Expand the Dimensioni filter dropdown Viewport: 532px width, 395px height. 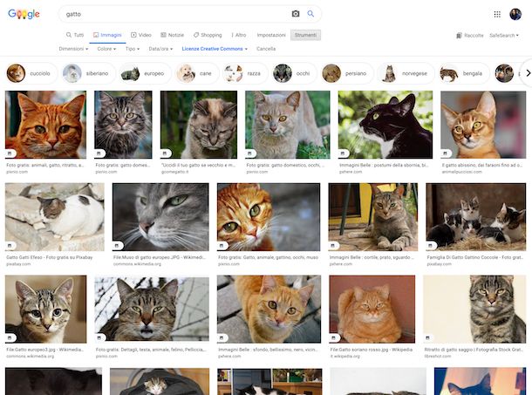point(73,49)
